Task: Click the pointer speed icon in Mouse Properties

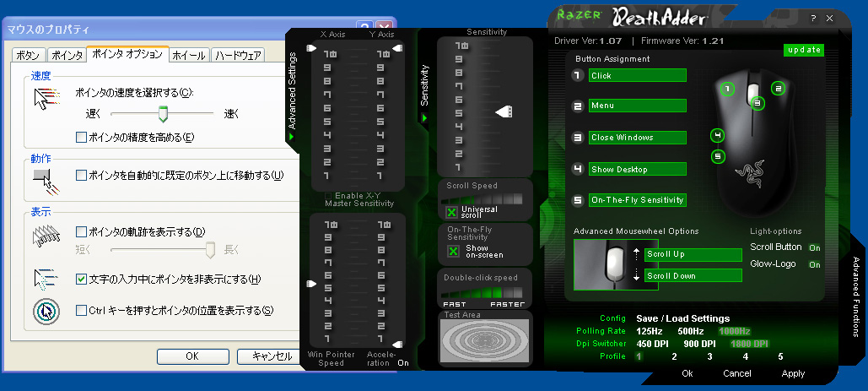Action: click(x=46, y=99)
